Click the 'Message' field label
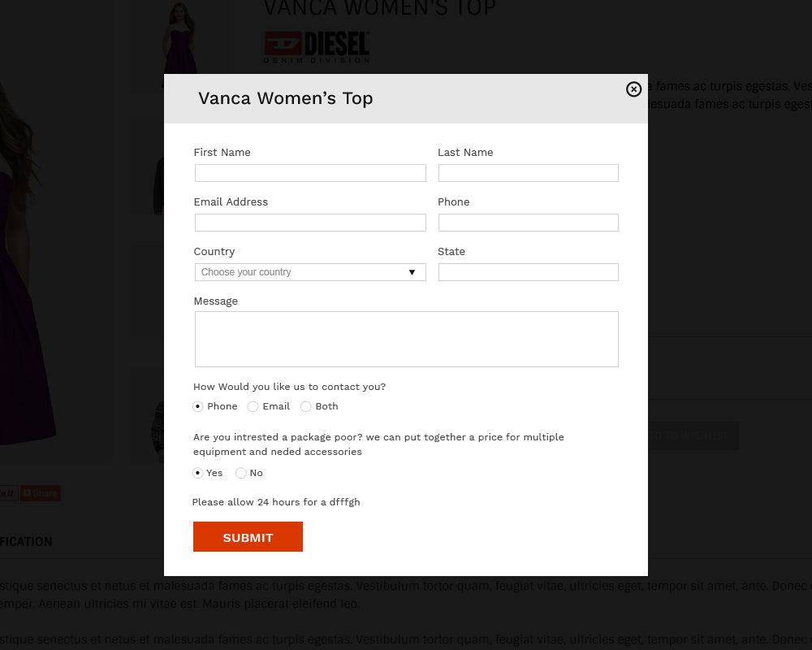Screen dimensions: 812x650 click(215, 301)
